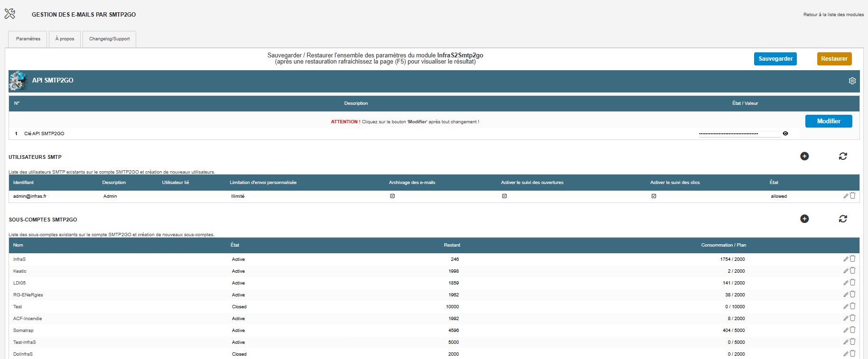Open the Changelog/Support tab

click(109, 39)
